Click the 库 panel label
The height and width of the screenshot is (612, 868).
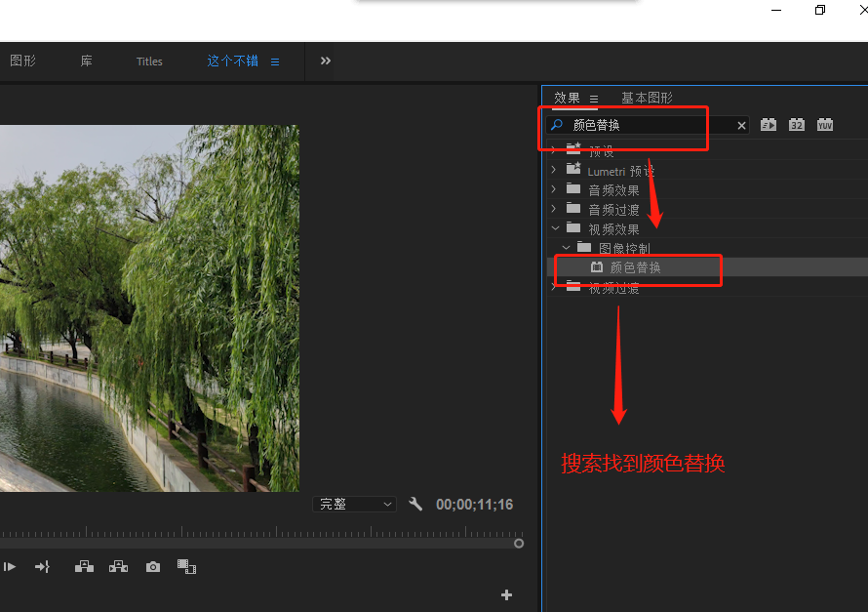click(x=86, y=61)
